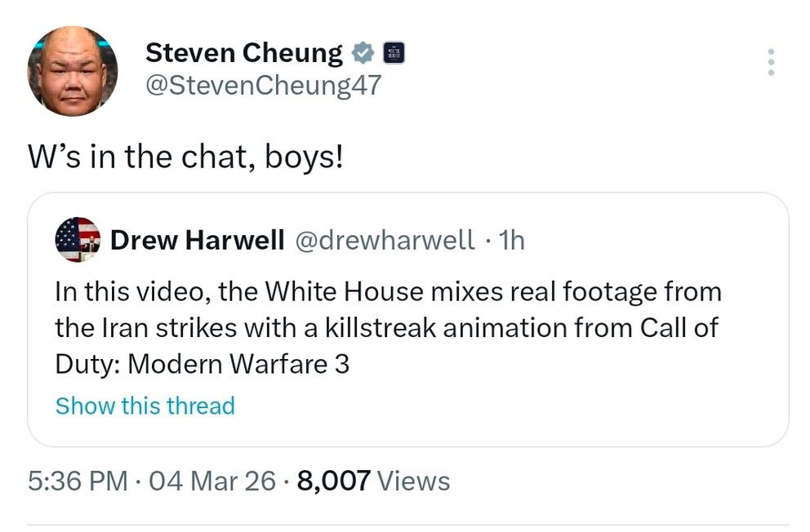This screenshot has width=810, height=532.
Task: Open the Drew Harwell display name
Action: pyautogui.click(x=197, y=240)
